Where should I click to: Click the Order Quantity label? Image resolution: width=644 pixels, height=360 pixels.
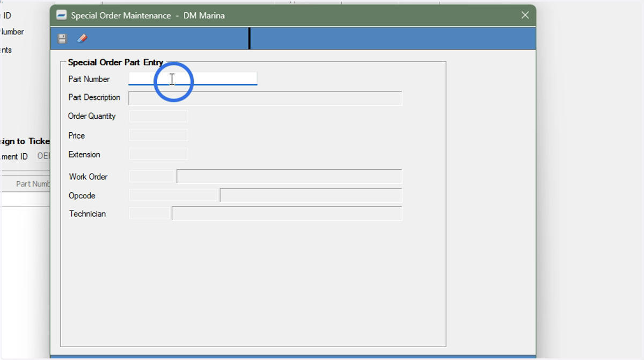coord(92,116)
